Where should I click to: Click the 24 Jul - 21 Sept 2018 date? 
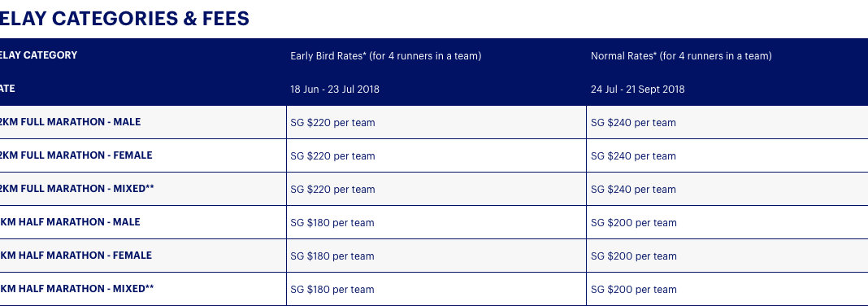638,90
